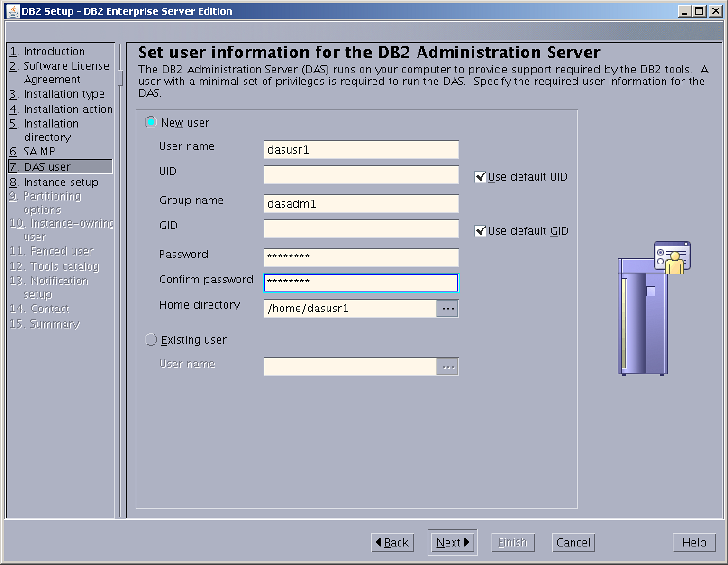This screenshot has width=728, height=565.
Task: Select step 7 DAS user
Action: (x=60, y=167)
